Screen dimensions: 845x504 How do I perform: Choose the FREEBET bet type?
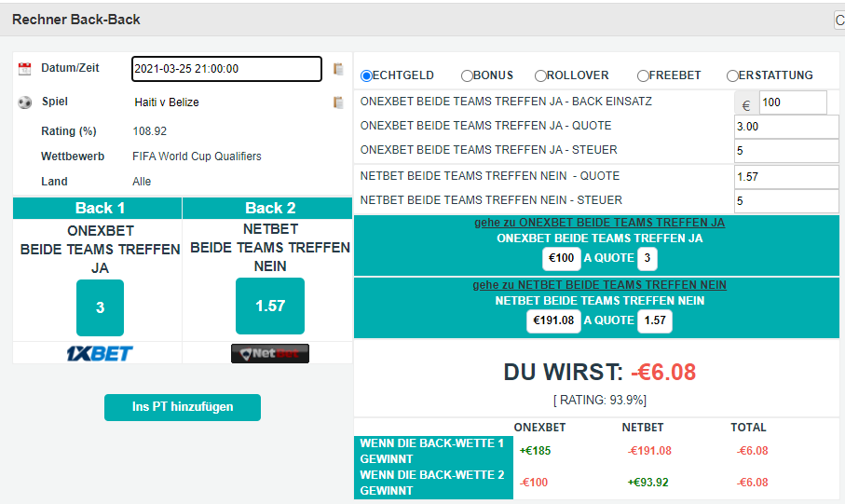(x=643, y=76)
